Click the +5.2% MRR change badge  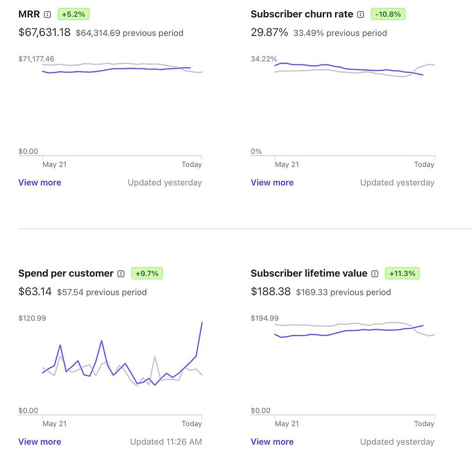(x=73, y=14)
